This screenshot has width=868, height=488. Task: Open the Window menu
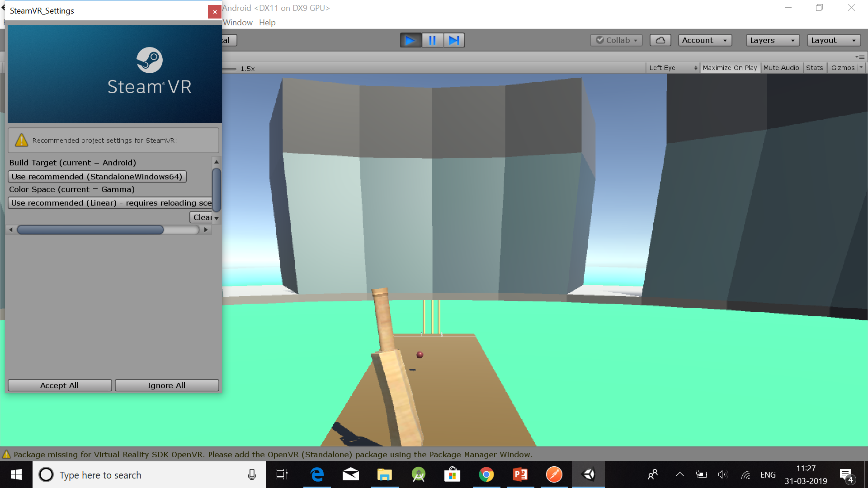coord(238,23)
